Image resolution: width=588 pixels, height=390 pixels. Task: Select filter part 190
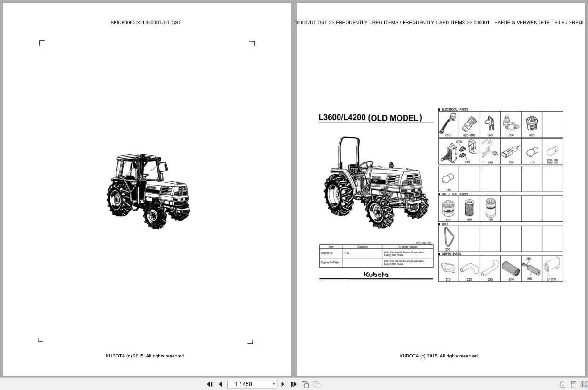[x=490, y=209]
